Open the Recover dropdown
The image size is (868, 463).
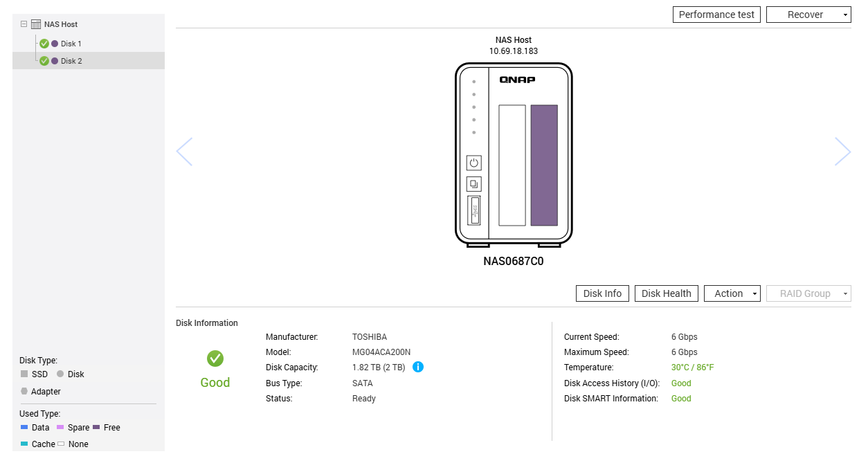click(808, 15)
